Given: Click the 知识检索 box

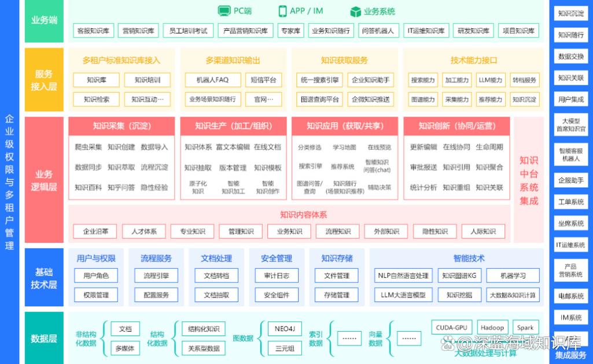Looking at the screenshot, I should 97,99.
